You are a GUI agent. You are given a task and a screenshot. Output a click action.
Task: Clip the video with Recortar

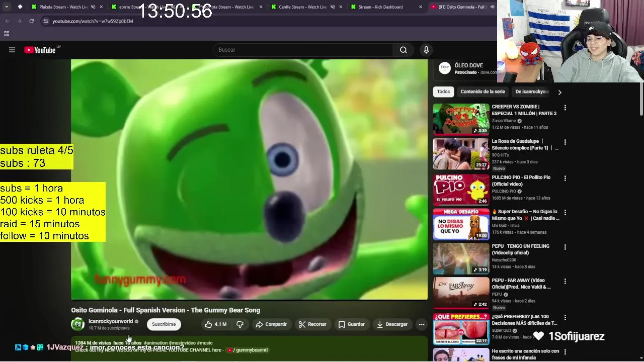point(312,324)
